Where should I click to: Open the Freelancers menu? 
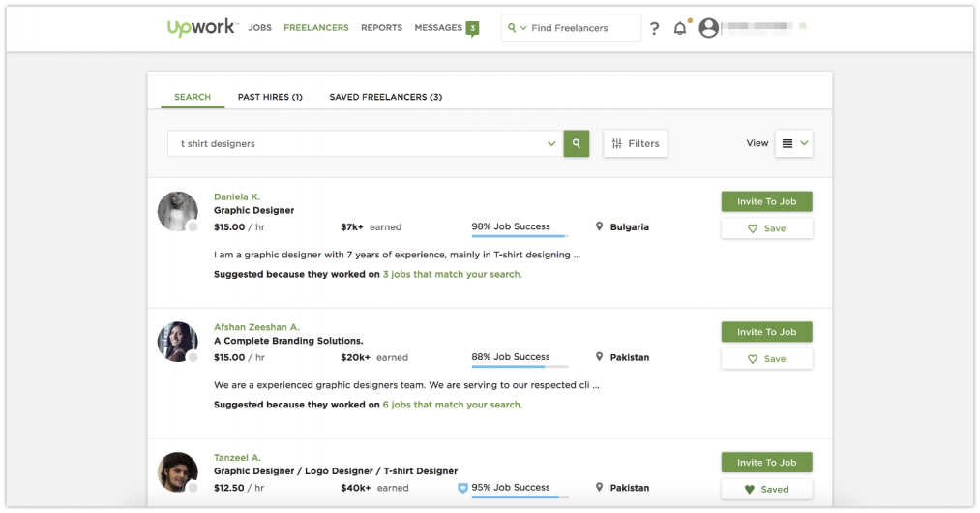[316, 27]
